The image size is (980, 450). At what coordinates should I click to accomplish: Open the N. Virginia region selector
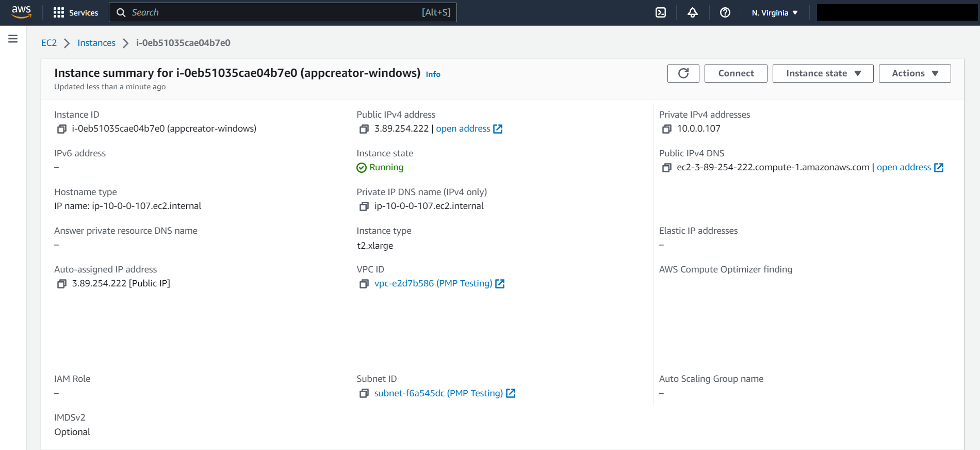click(x=775, y=12)
